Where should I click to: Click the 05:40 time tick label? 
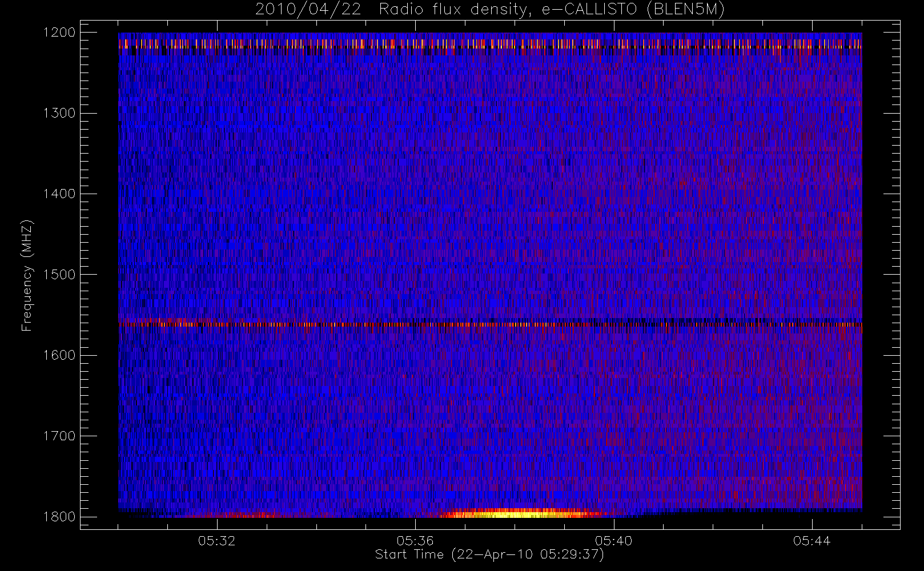point(613,541)
